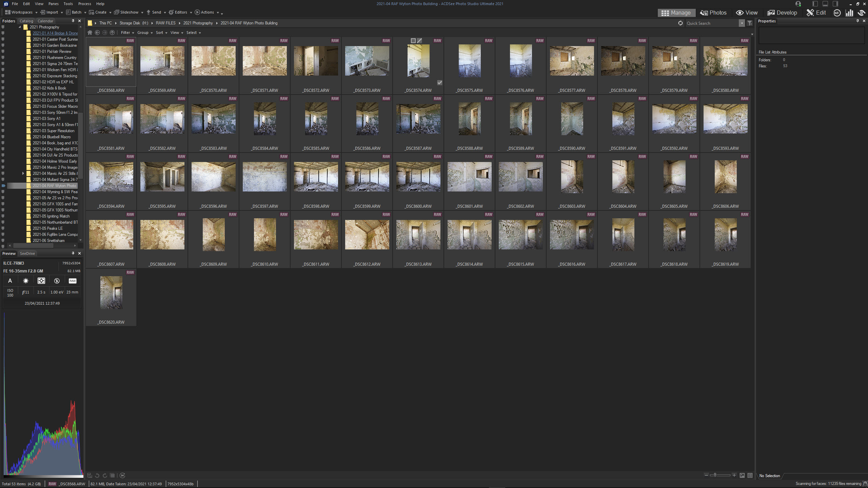Pin the Properties pane
The width and height of the screenshot is (868, 488).
(857, 21)
